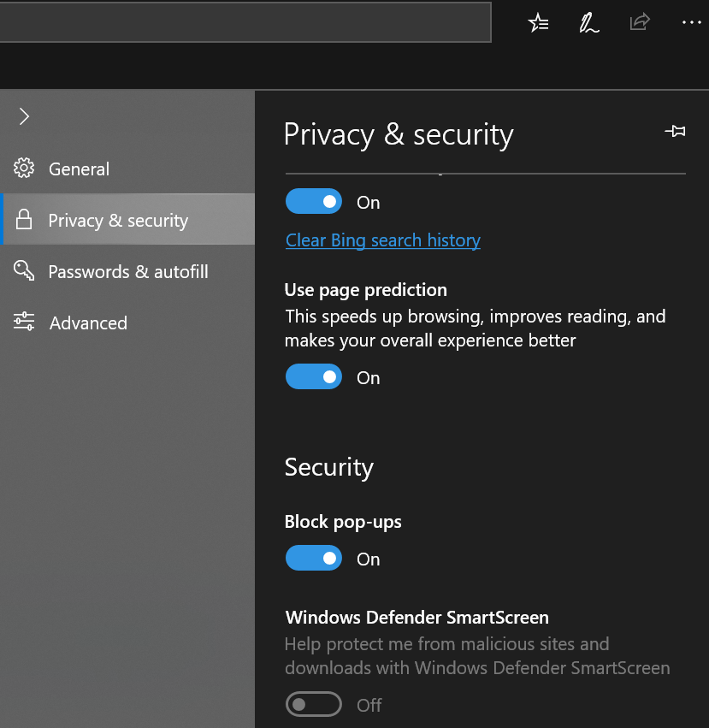
Task: Click inside the address bar
Action: click(x=246, y=22)
